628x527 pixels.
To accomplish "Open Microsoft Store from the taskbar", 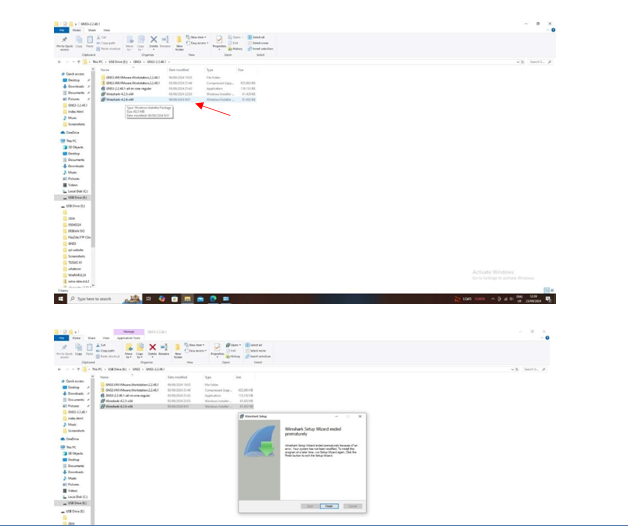I will (x=174, y=299).
